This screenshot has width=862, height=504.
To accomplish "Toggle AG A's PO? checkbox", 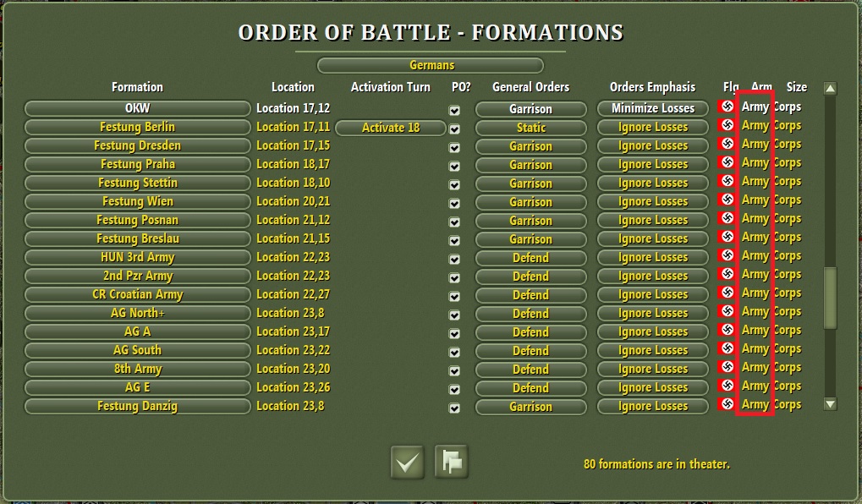I will (454, 331).
